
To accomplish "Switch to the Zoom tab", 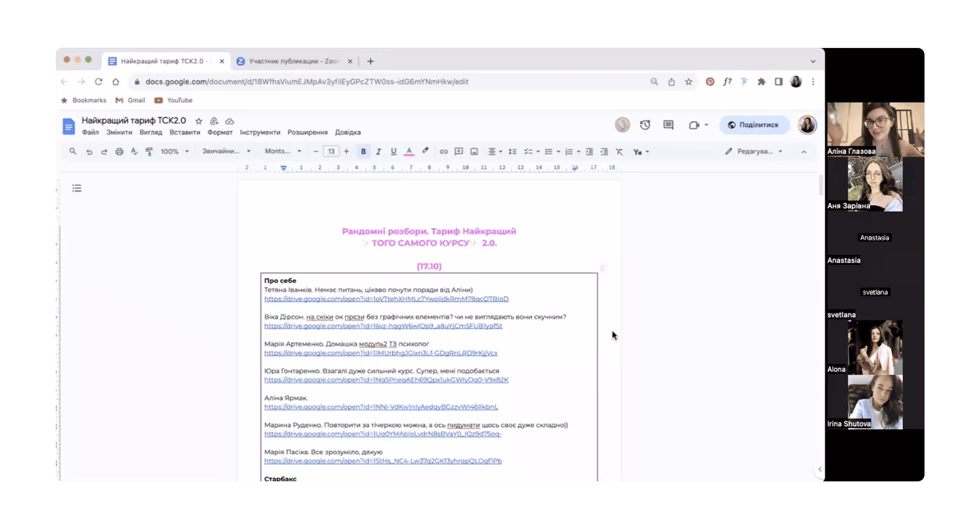I will [x=293, y=61].
